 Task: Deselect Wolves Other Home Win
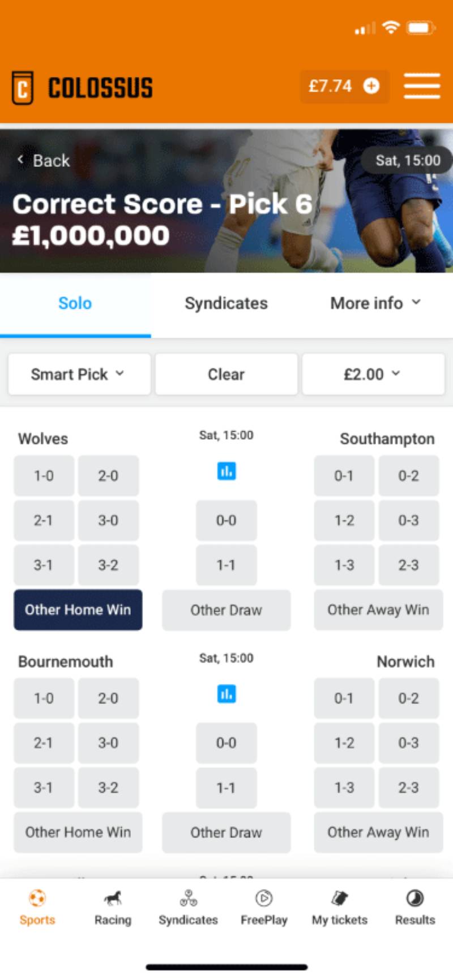(x=78, y=610)
